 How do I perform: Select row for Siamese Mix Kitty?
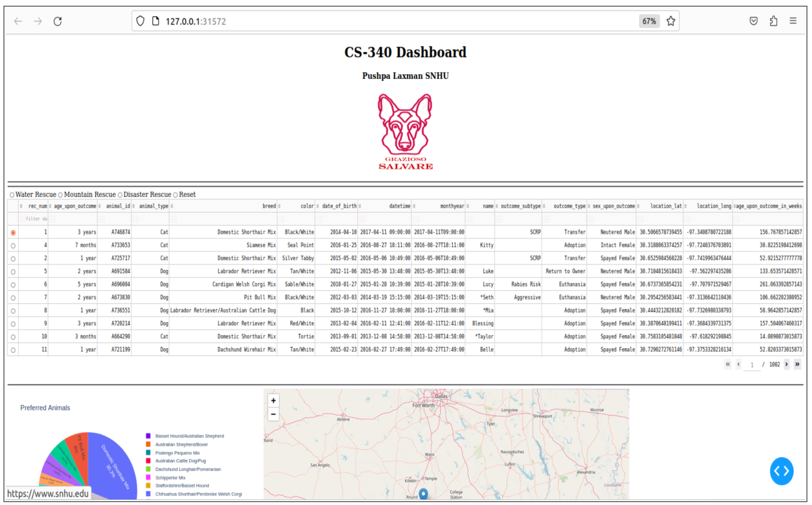13,246
